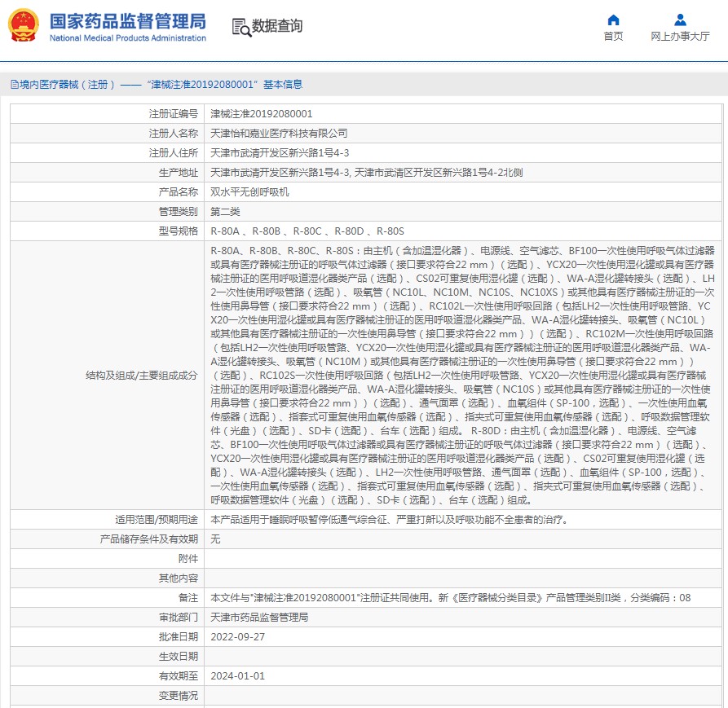Screen dimensions: 728x708
Task: Click 国家药品监督管理局 site title
Action: pyautogui.click(x=128, y=21)
